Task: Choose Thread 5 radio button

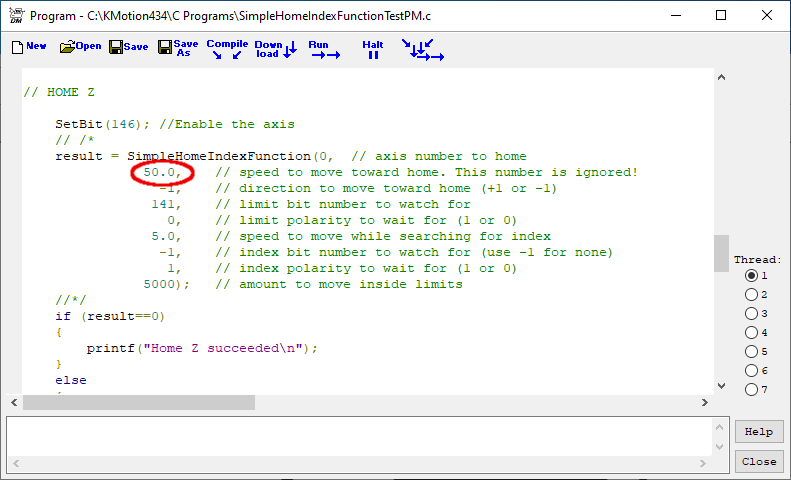Action: (751, 352)
